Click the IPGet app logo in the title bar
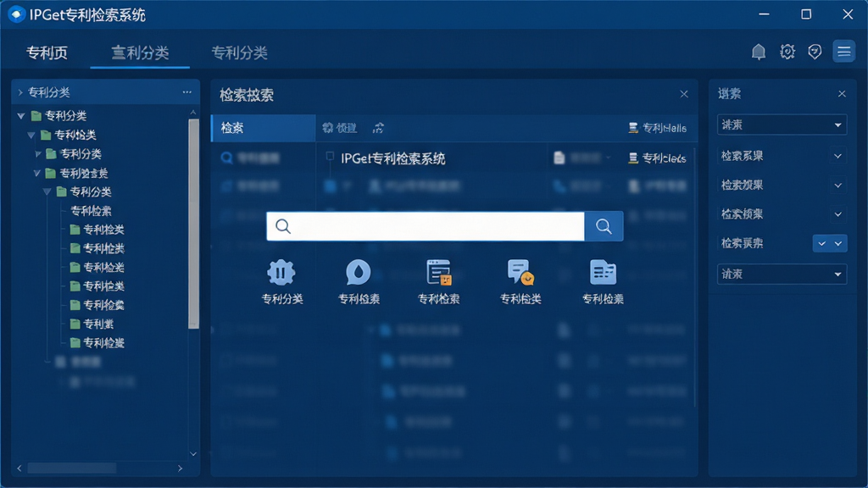 point(17,14)
